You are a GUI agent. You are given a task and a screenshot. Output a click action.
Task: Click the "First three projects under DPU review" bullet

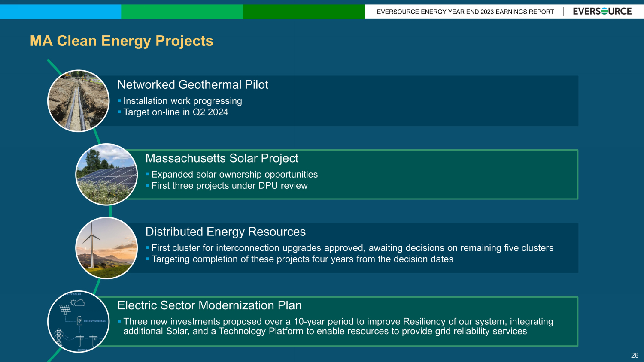(229, 186)
